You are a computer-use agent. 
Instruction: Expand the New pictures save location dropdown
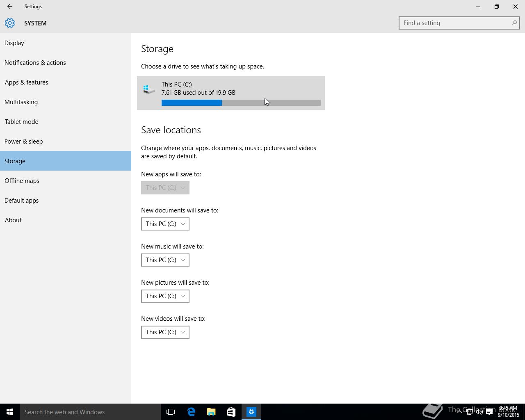coord(165,296)
